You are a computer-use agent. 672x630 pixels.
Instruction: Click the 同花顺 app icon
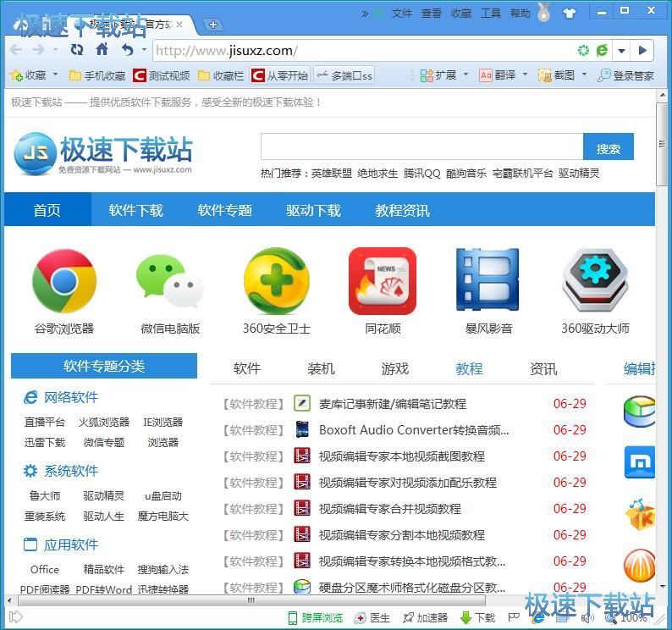383,281
